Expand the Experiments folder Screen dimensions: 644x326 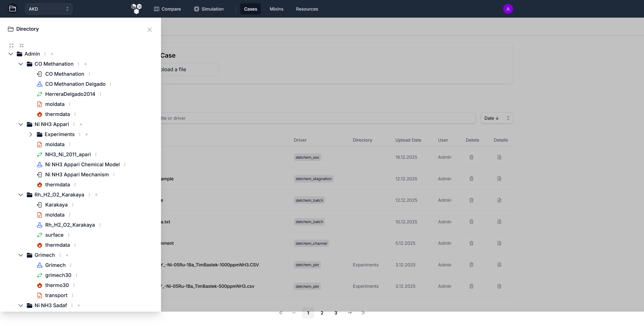pyautogui.click(x=31, y=134)
